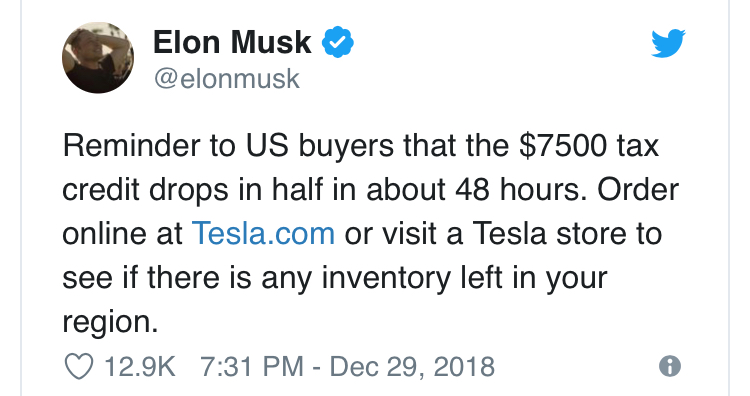Screen dimensions: 750x396
Task: Open Elon Musk's profile picture
Action: point(98,57)
